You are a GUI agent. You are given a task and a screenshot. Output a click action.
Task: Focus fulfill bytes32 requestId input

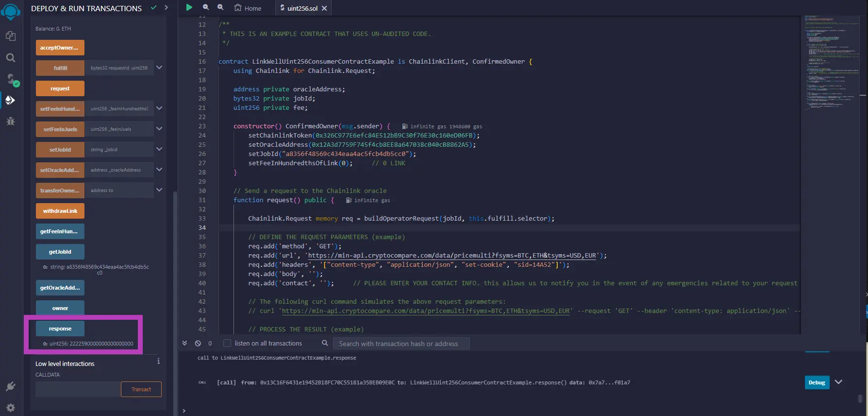[x=119, y=68]
